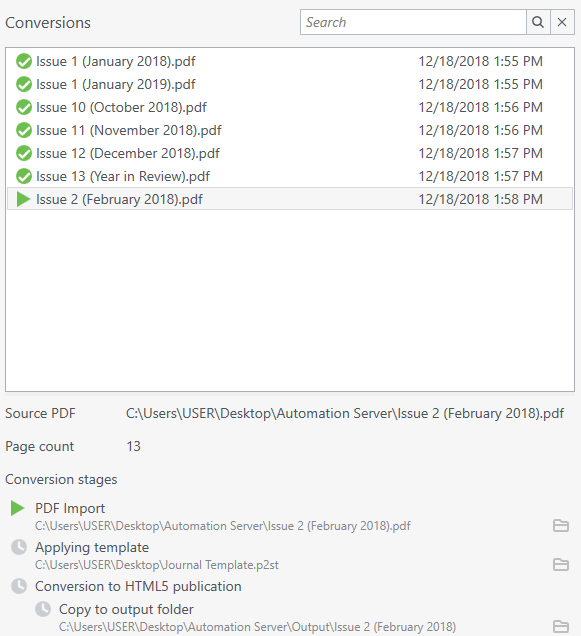Click the green play icon of Issue 2 (February 2018)
Image resolution: width=581 pixels, height=636 pixels.
tap(24, 199)
